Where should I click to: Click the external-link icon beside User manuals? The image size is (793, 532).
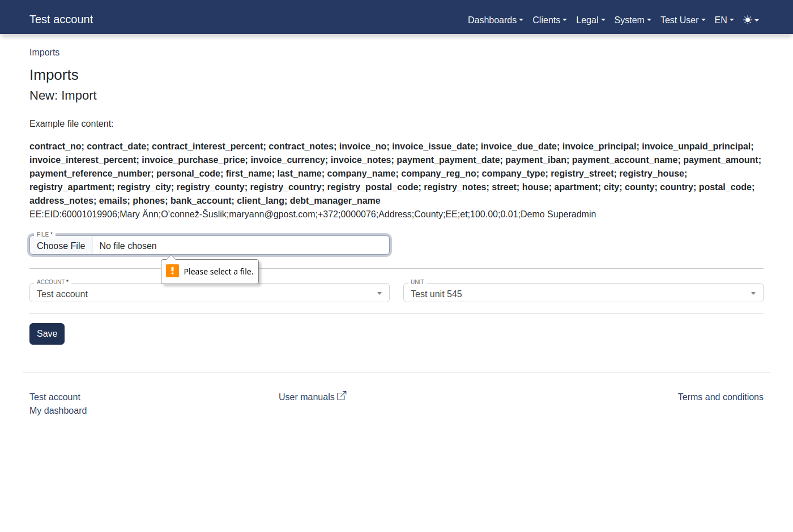pos(342,396)
